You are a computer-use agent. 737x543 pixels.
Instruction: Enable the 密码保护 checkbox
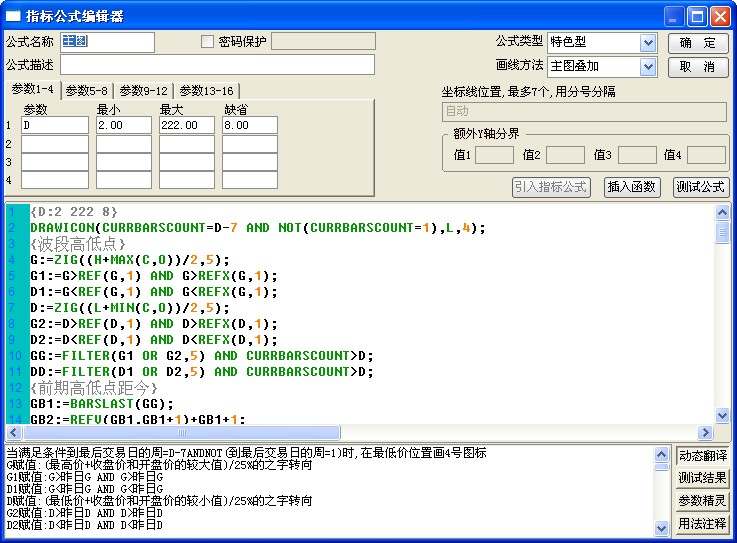[207, 41]
